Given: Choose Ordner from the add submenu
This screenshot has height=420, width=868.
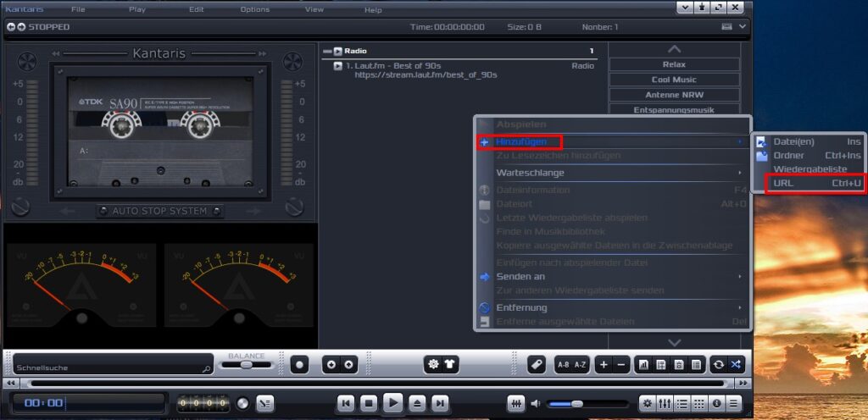Looking at the screenshot, I should (809, 155).
